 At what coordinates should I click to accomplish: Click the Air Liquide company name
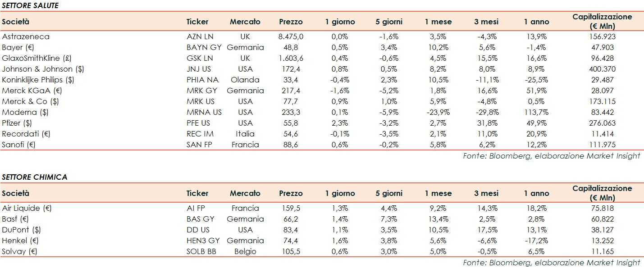pyautogui.click(x=27, y=208)
